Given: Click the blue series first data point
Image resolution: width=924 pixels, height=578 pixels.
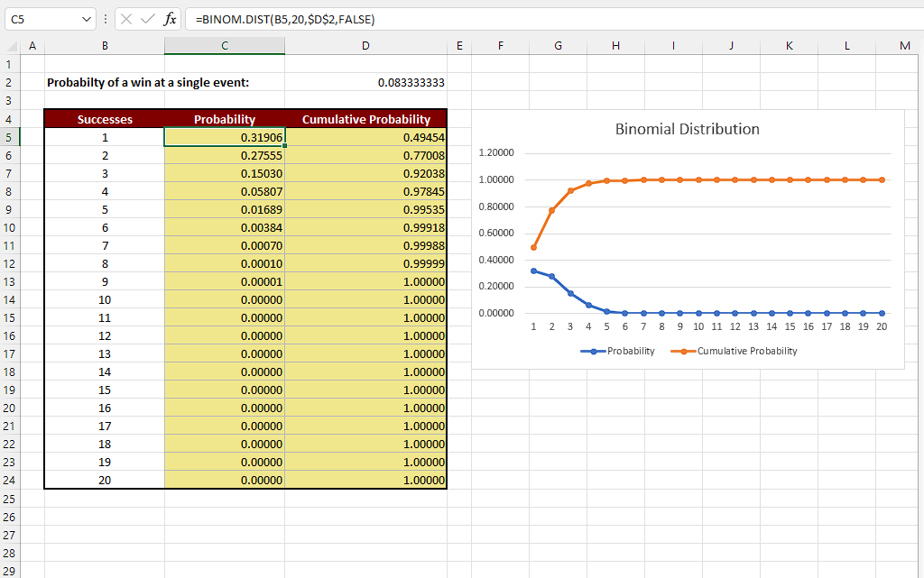Looking at the screenshot, I should pyautogui.click(x=534, y=271).
